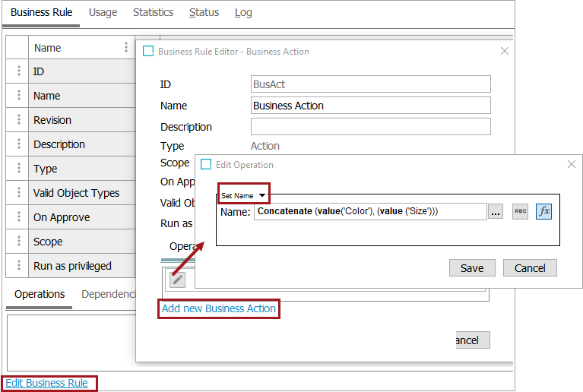
Task: Click the pencil edit operation icon
Action: (x=177, y=280)
